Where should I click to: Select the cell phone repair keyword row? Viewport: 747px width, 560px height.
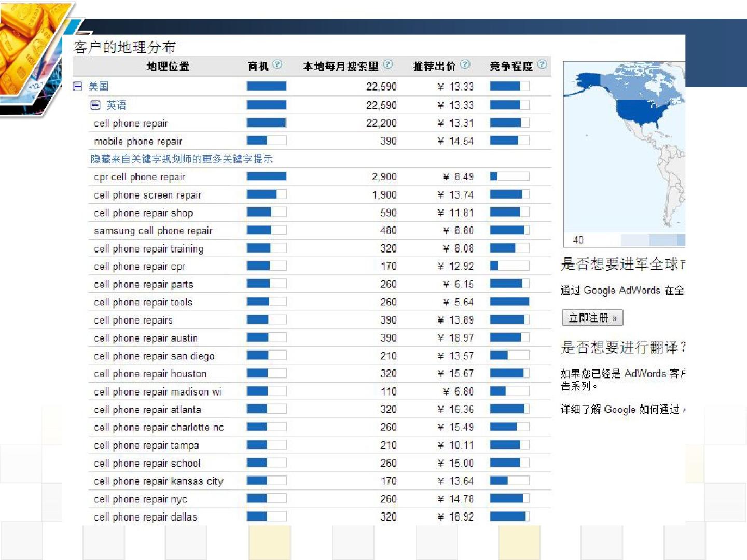(x=131, y=123)
